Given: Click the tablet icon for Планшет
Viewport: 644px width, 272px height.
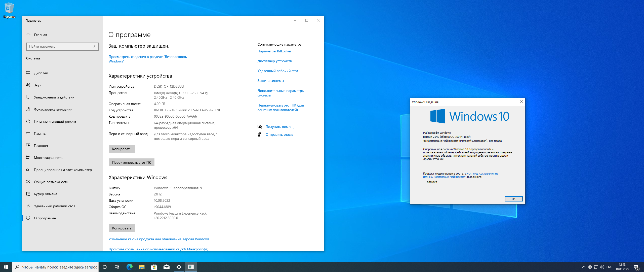Looking at the screenshot, I should click(28, 146).
